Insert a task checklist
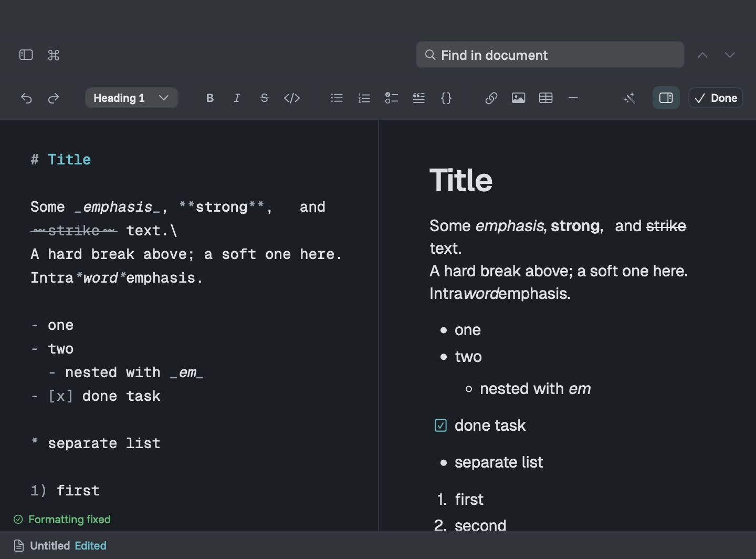Screen dimensions: 756x559 [392, 98]
